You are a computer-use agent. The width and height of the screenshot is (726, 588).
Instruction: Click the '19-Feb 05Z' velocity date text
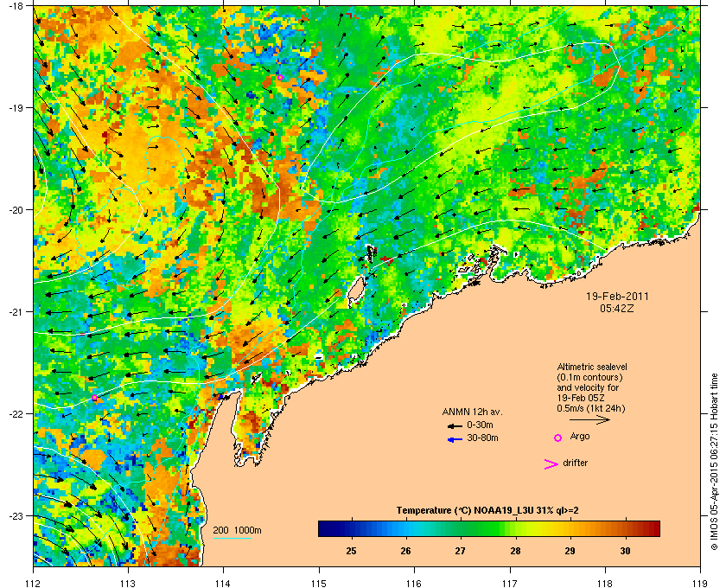click(x=581, y=398)
